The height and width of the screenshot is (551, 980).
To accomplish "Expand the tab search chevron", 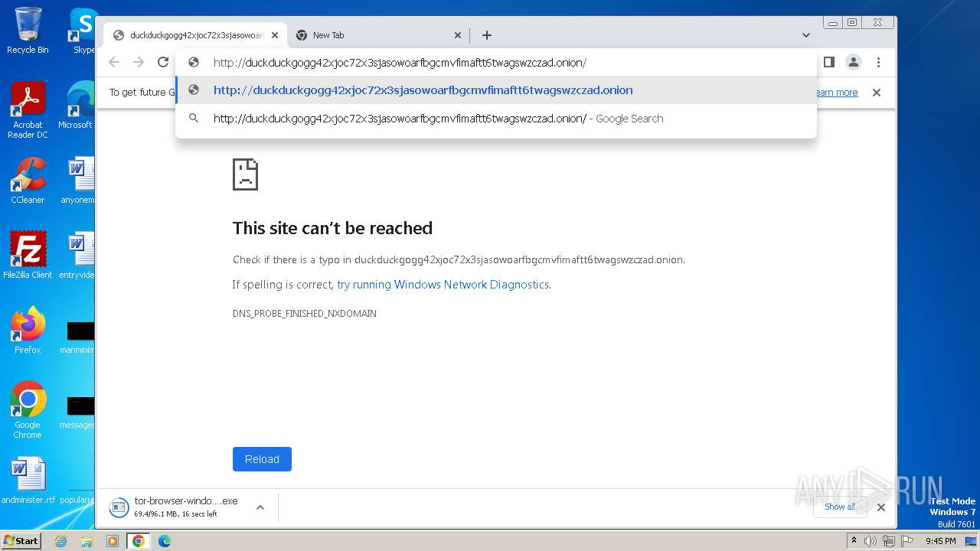I will [806, 35].
